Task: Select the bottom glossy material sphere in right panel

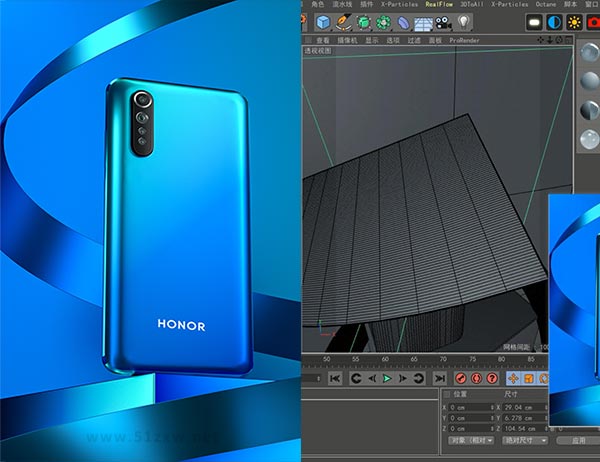Action: [x=589, y=139]
